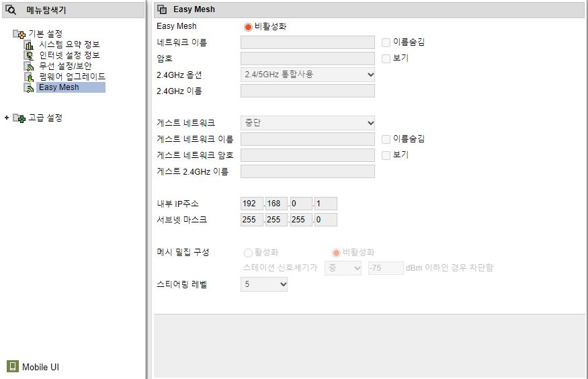
Task: Click the 메뉴탐색기 magnifier icon
Action: coord(11,10)
